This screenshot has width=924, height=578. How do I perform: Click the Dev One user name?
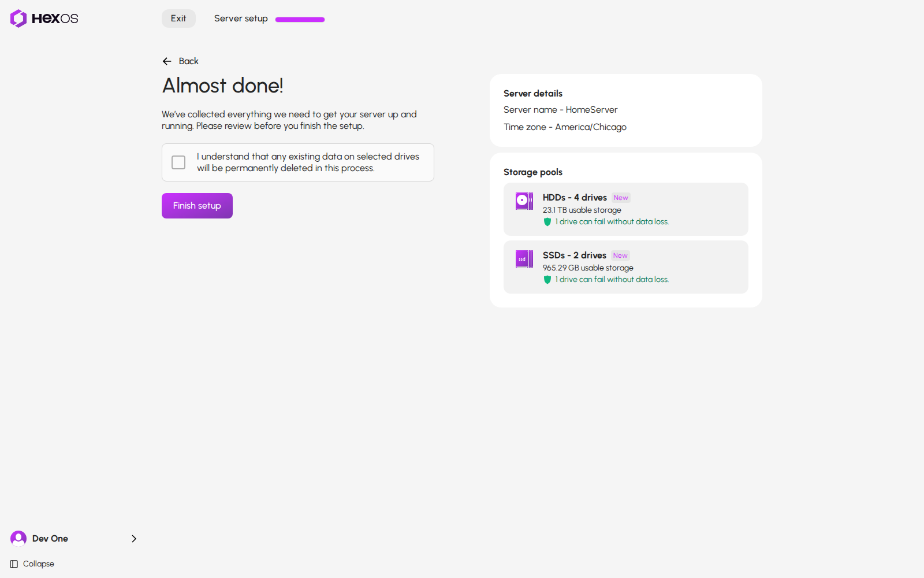click(x=50, y=539)
